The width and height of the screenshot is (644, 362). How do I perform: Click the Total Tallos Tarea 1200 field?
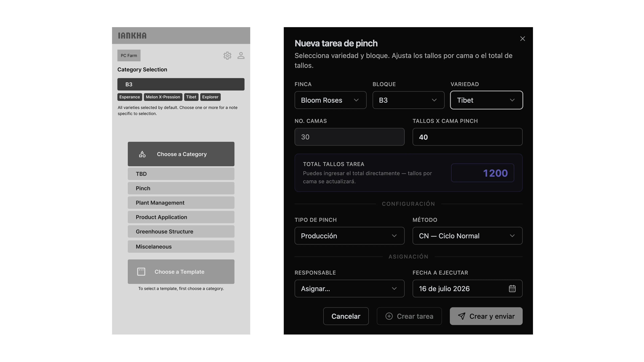coord(482,173)
